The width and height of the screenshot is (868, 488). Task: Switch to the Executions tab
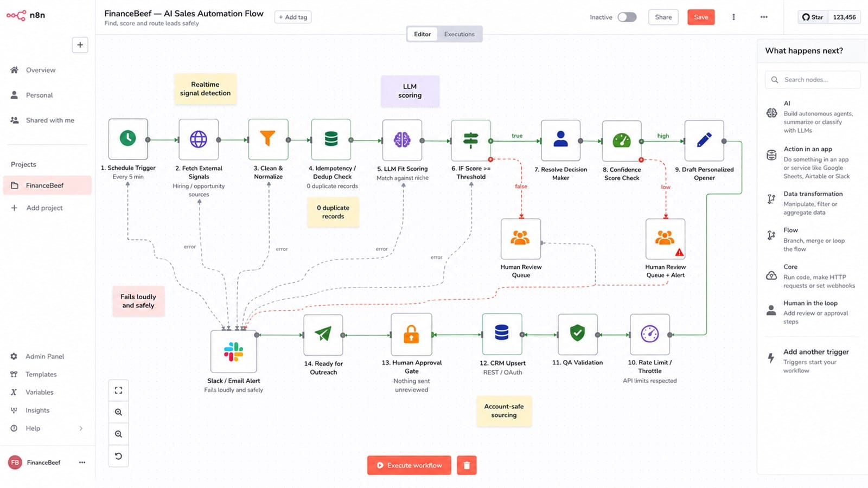[x=459, y=34]
